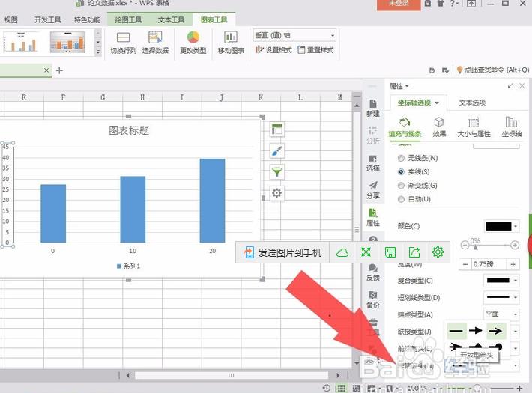Decrease line width with minus stepper

(465, 264)
